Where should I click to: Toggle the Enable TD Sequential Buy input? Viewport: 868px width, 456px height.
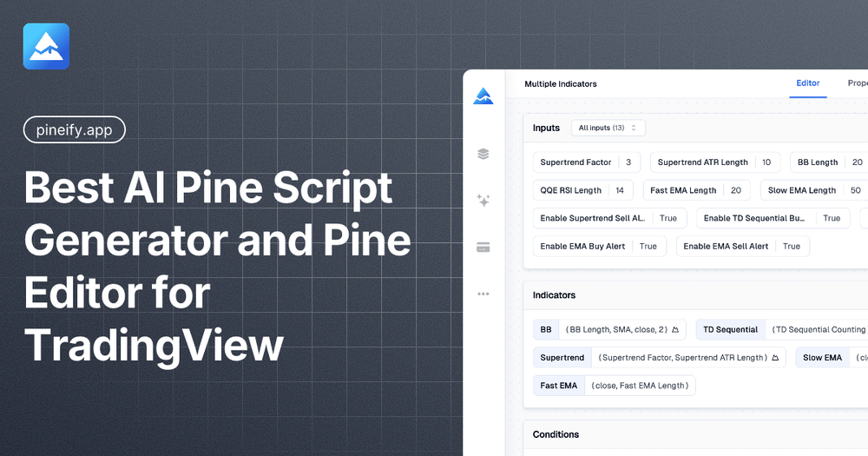773,218
